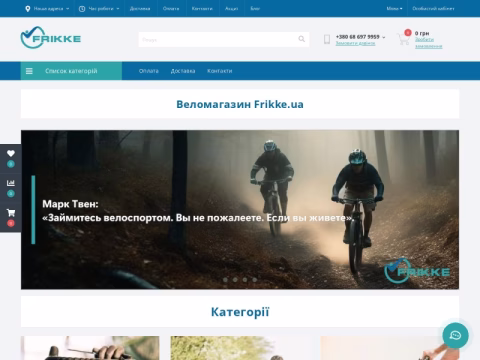Click the Веломагазин Frikke.ua heading
The height and width of the screenshot is (360, 480).
(240, 104)
